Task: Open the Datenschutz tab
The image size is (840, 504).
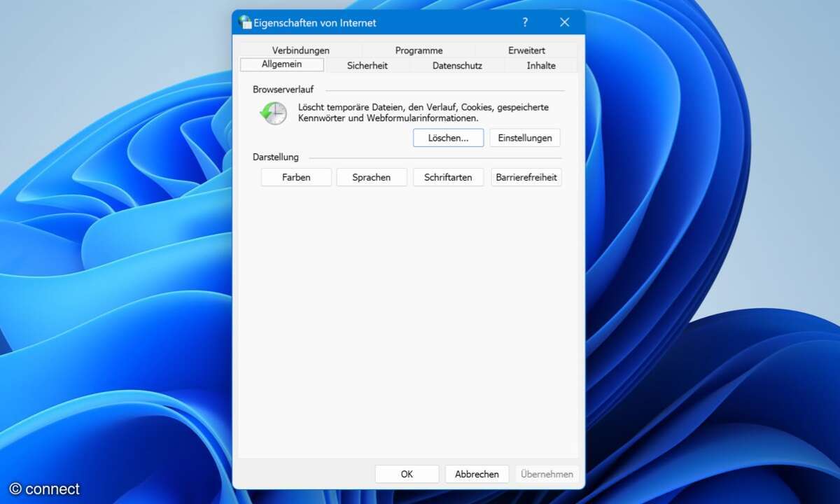Action: 457,65
